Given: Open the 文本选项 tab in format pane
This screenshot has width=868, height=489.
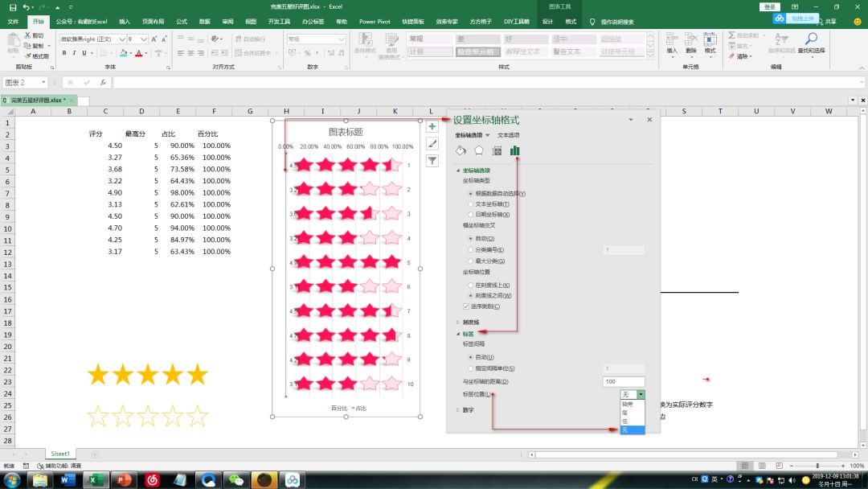Looking at the screenshot, I should [x=508, y=135].
